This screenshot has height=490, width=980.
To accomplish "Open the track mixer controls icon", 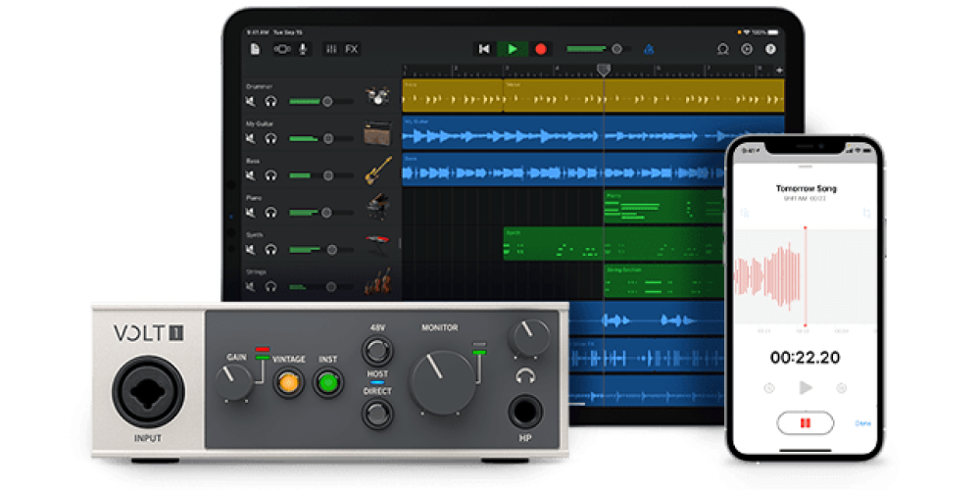I will 331,49.
